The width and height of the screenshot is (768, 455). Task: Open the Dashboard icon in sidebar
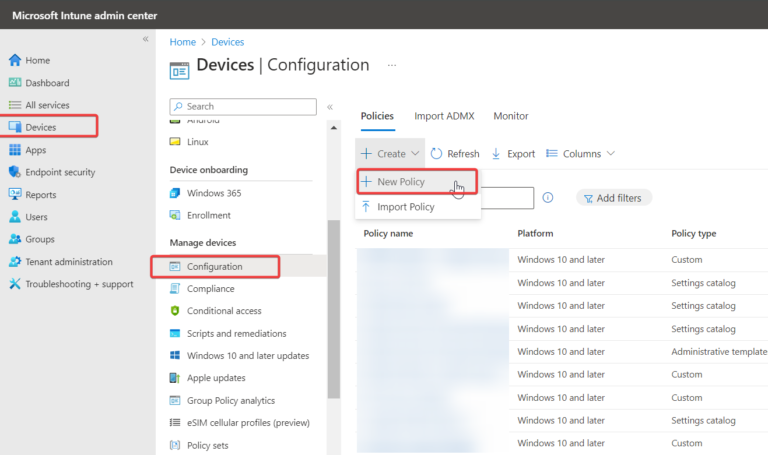coord(15,83)
